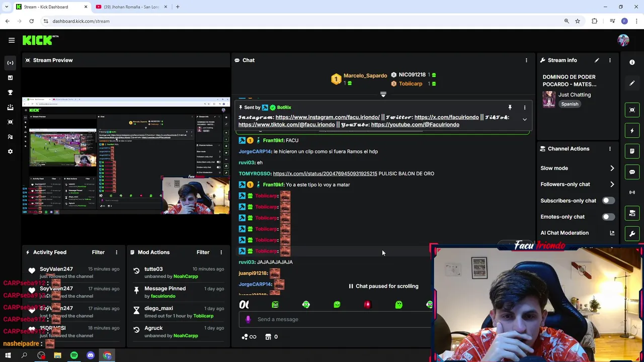Click the info icon in right sidebar
The height and width of the screenshot is (362, 644).
click(632, 62)
